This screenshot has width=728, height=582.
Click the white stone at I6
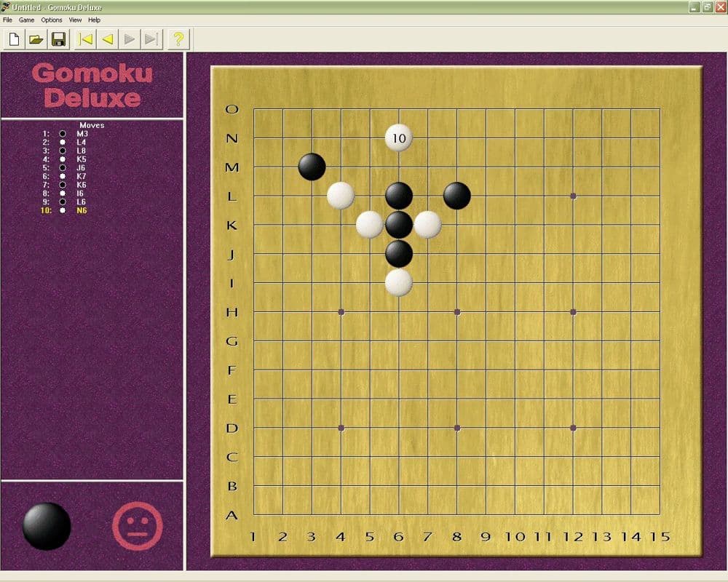(x=399, y=283)
